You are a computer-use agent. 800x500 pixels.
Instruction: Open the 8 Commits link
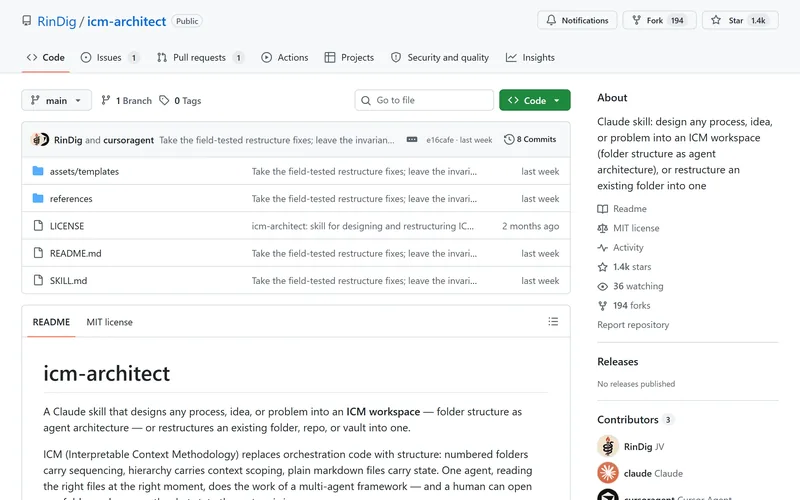[530, 139]
